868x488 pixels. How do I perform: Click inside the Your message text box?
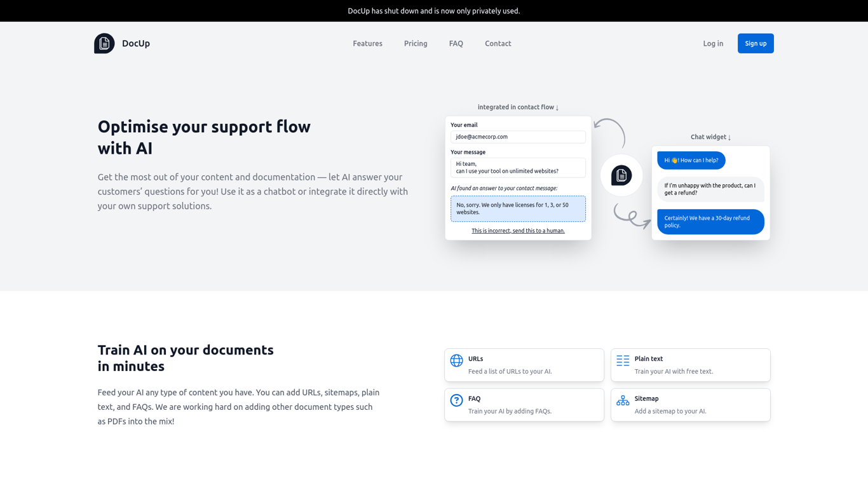point(518,167)
